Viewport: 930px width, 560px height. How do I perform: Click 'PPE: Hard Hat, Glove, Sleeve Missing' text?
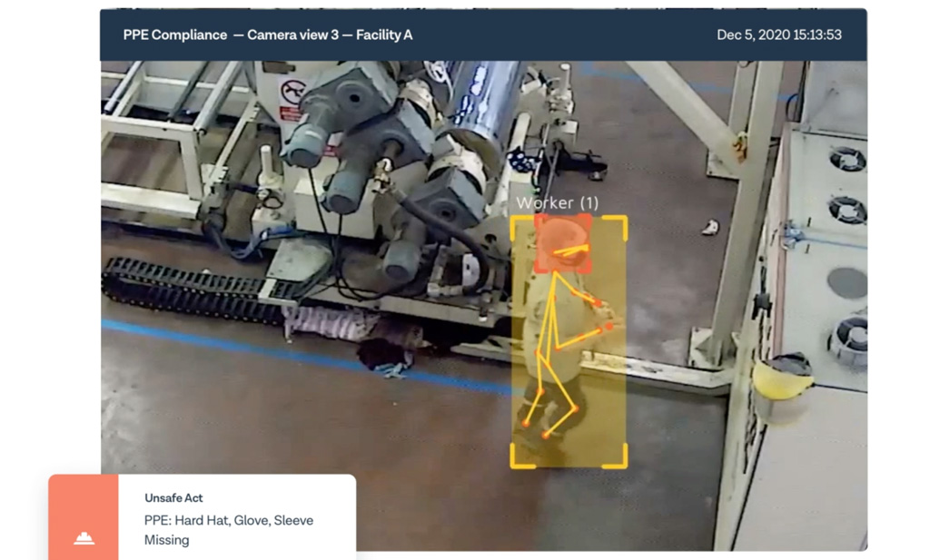coord(229,530)
